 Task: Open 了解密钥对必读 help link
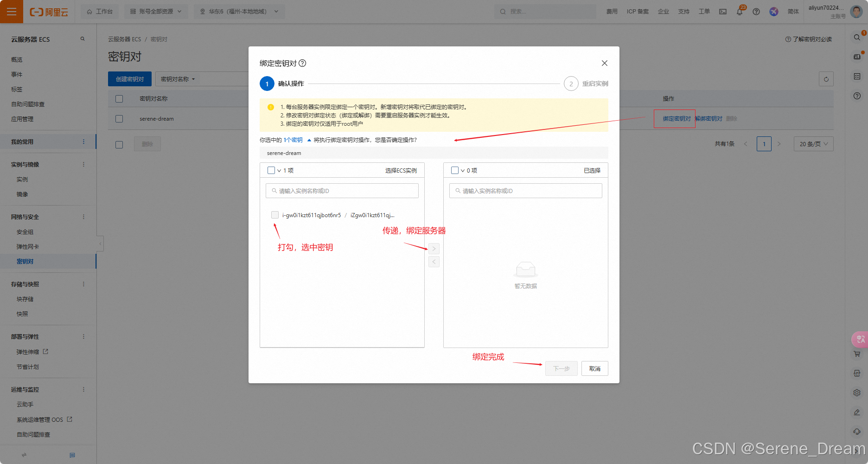[x=809, y=39]
